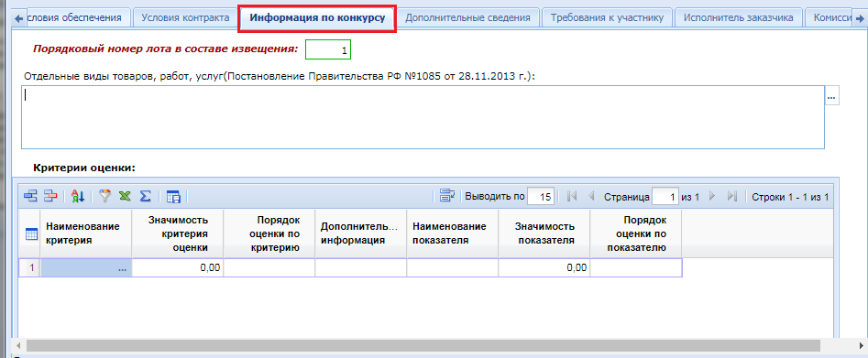Viewport: 868px width, 358px height.
Task: Click the page number field
Action: click(666, 197)
